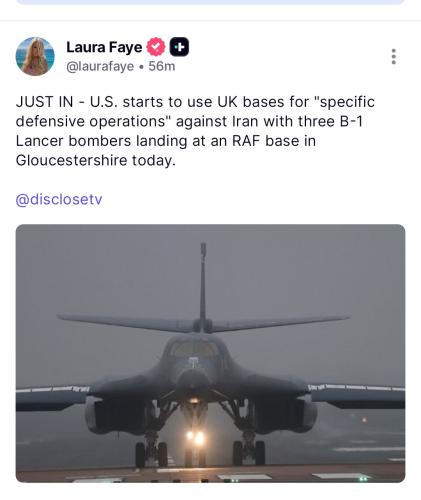Click the light blue bar above the post
Viewport: 421px width, 500px height.
point(210,2)
